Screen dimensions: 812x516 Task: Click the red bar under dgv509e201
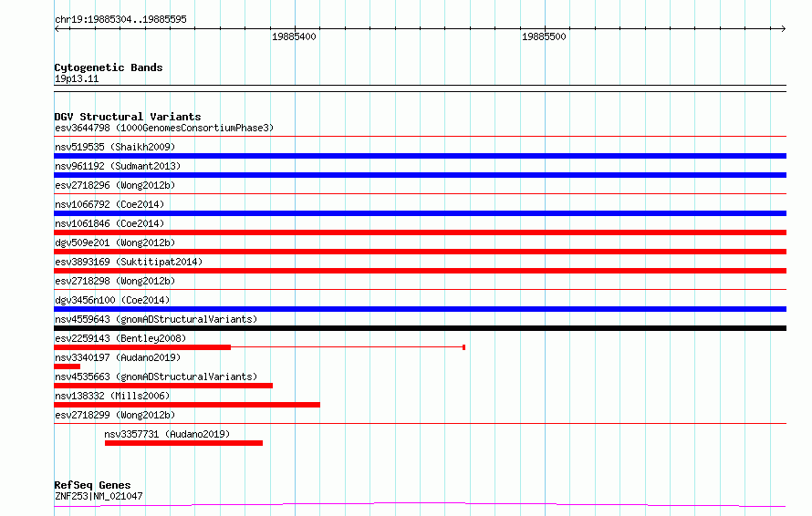(x=420, y=252)
